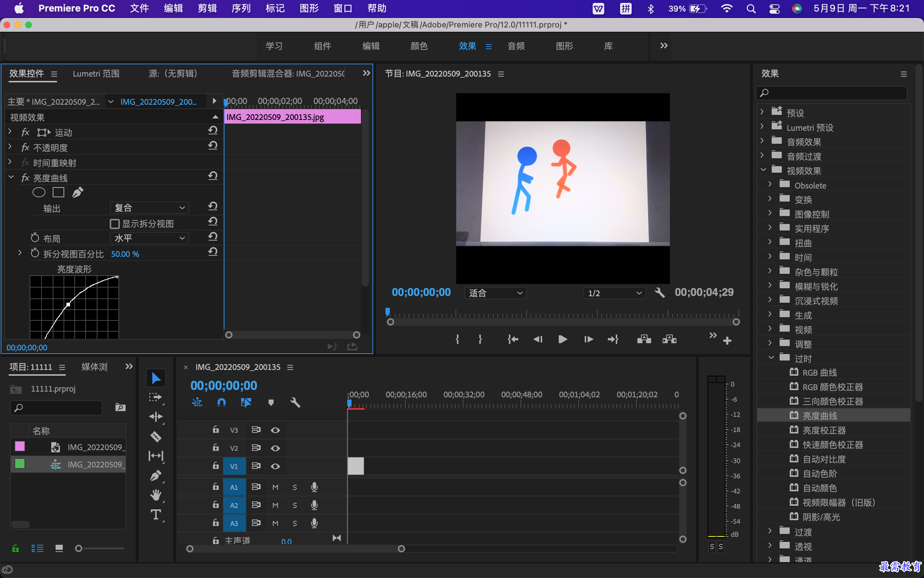Image resolution: width=924 pixels, height=578 pixels.
Task: Click the Extract button
Action: click(x=669, y=339)
